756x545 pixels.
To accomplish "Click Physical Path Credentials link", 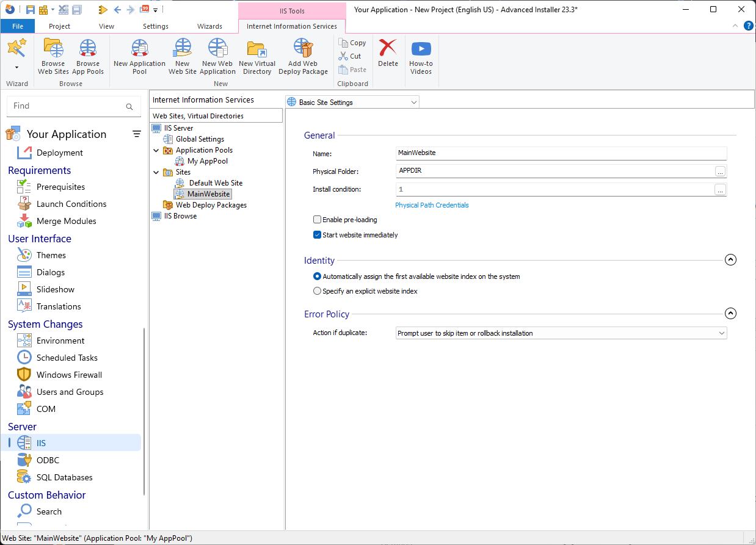I will coord(432,205).
